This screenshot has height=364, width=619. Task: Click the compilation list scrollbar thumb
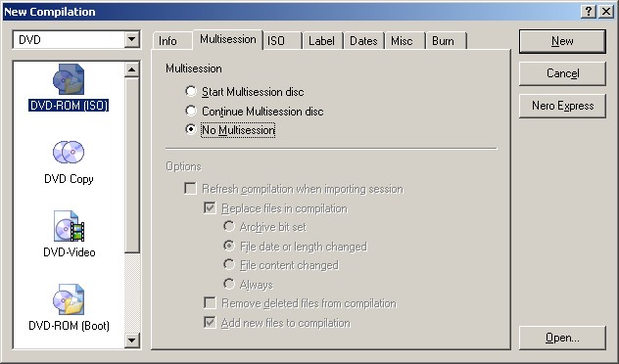point(132,164)
